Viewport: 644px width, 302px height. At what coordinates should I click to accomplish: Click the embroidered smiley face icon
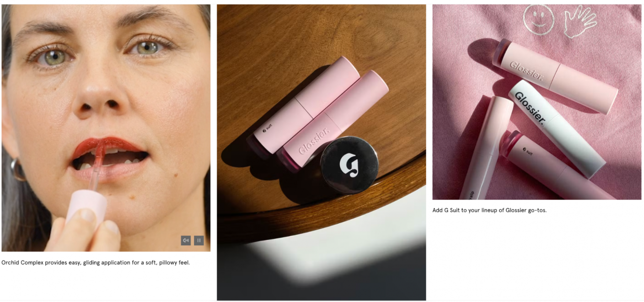[539, 20]
